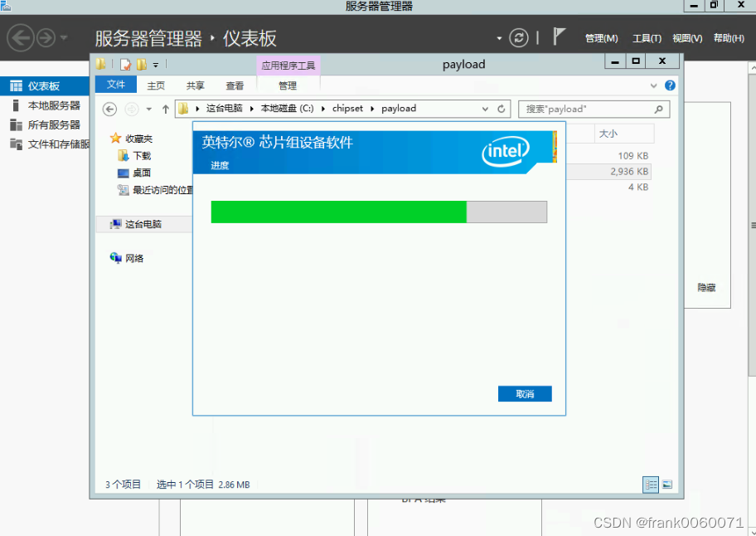Click the 2,936 KB file row
The image size is (756, 536).
click(609, 172)
